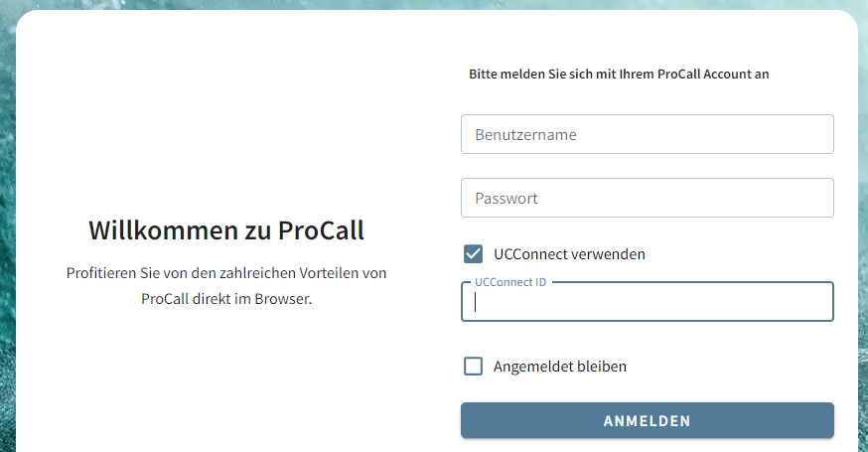The width and height of the screenshot is (868, 452).
Task: Click the "ProCall direkt im Browser." text line
Action: [x=226, y=298]
